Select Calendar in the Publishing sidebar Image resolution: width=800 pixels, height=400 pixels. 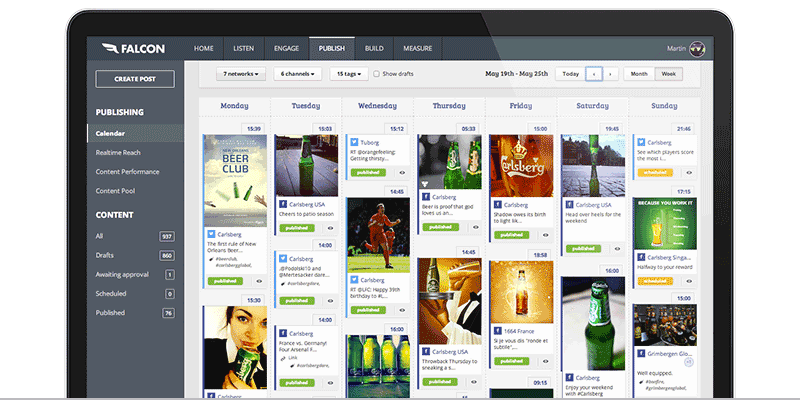click(x=135, y=133)
